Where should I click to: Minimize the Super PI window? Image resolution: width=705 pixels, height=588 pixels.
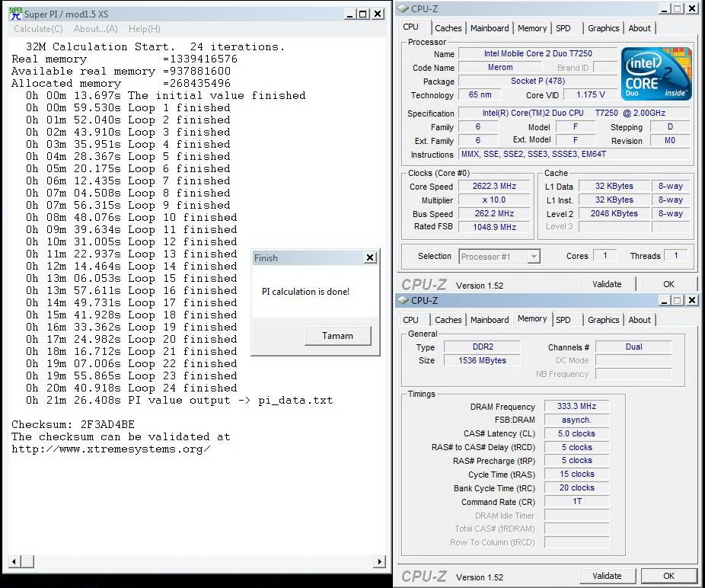click(x=350, y=14)
